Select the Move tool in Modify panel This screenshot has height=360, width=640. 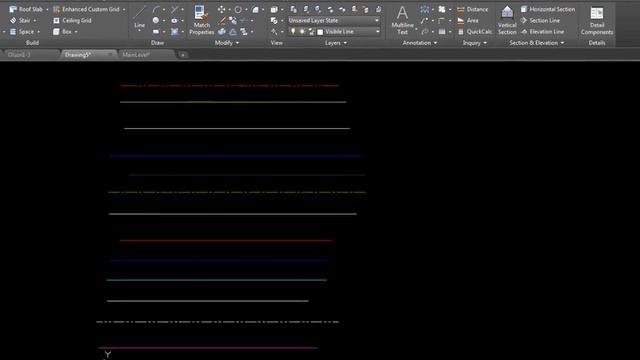coord(221,9)
